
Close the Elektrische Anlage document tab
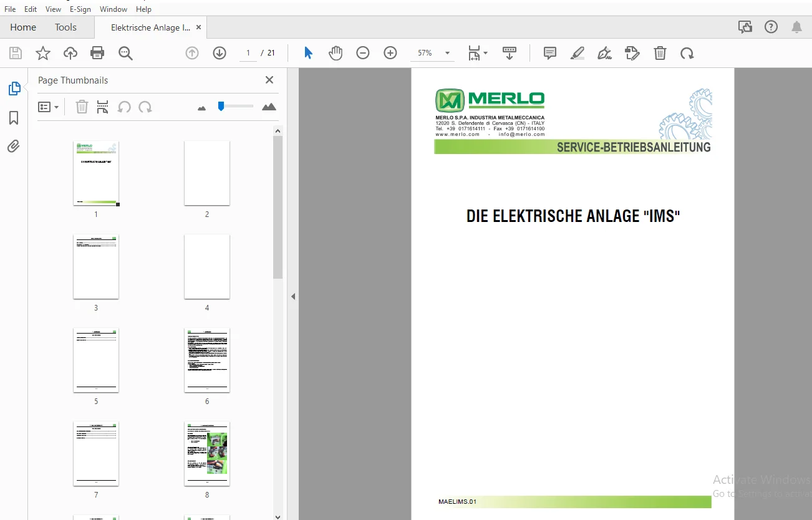point(198,27)
